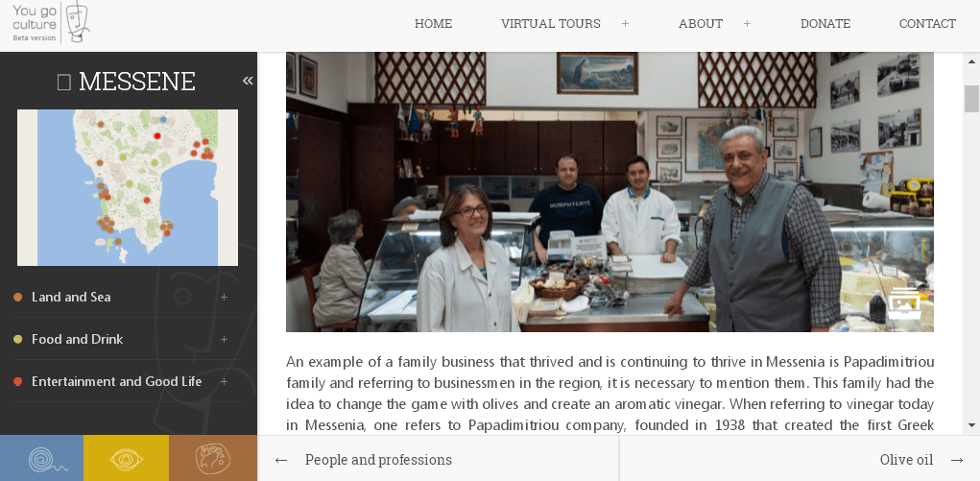This screenshot has width=980, height=481.
Task: Click the bright red map marker
Action: coord(157,135)
